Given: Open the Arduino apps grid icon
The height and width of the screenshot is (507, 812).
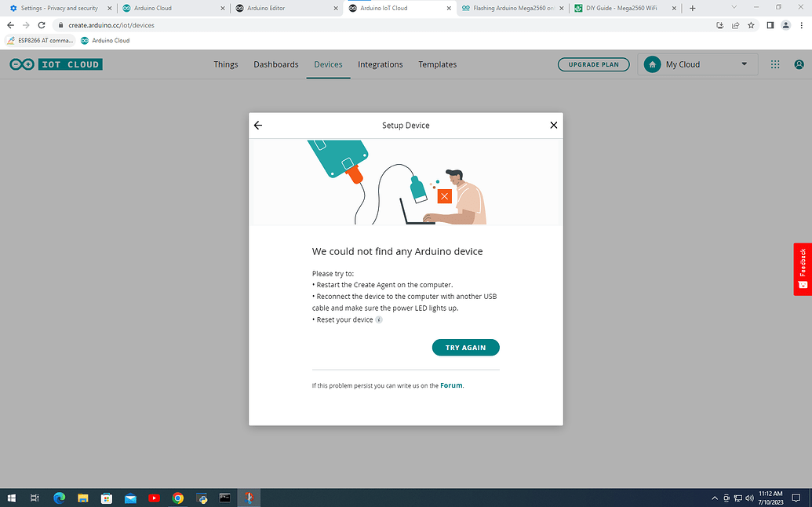Looking at the screenshot, I should (x=775, y=64).
